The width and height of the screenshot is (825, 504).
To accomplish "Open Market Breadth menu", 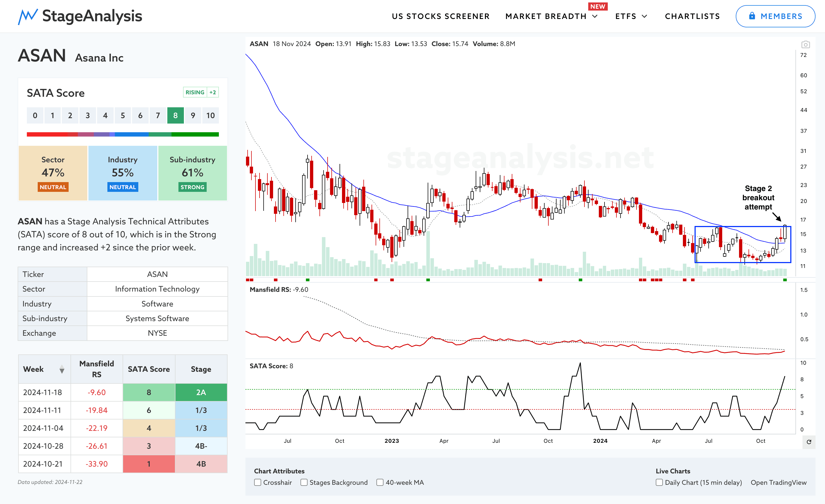I will click(546, 16).
